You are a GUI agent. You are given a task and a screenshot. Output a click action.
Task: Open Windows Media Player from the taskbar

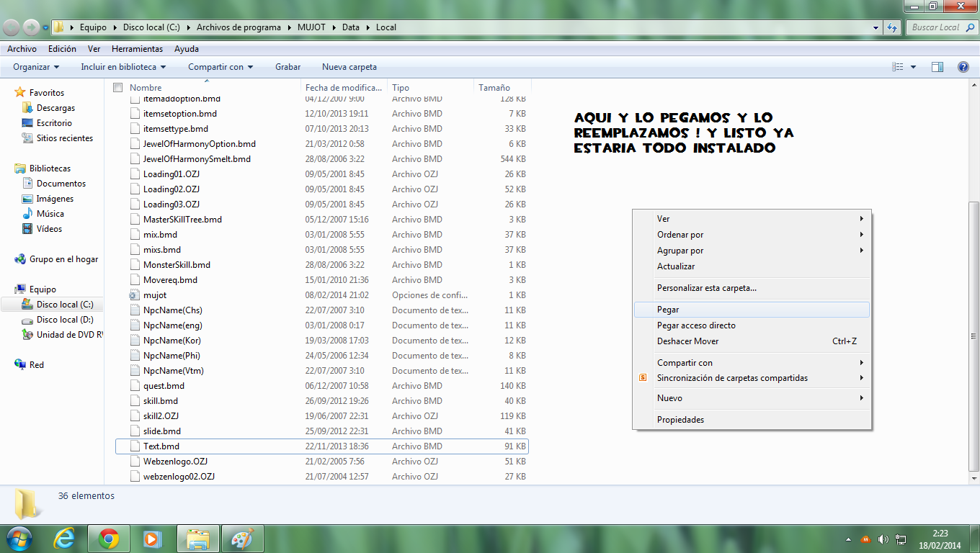(x=151, y=539)
